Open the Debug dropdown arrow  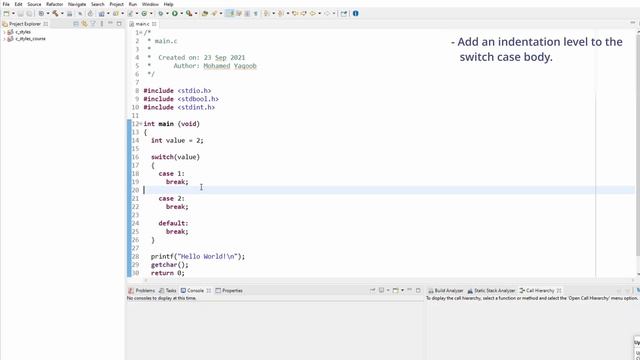coord(167,13)
